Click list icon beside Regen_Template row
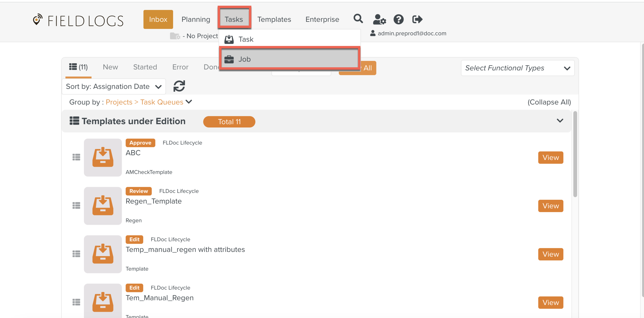 pyautogui.click(x=76, y=205)
